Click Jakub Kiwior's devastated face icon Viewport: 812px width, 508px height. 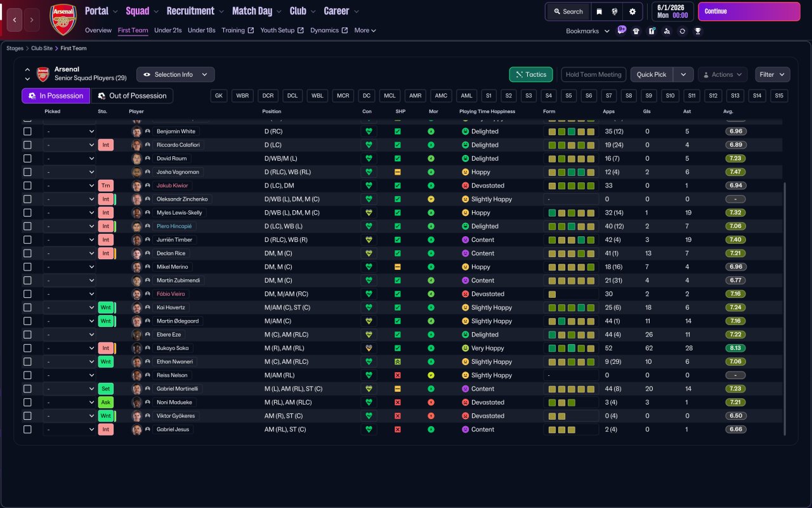click(465, 185)
